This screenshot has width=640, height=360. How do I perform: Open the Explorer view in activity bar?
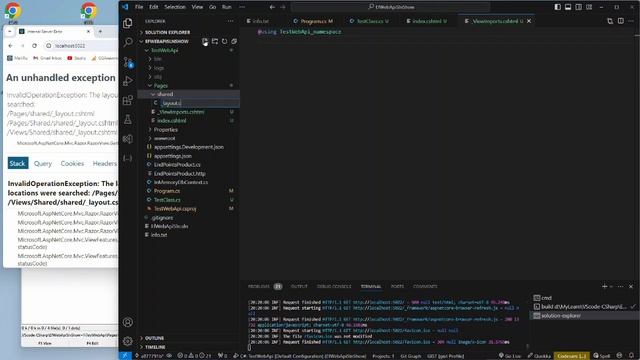pos(128,23)
